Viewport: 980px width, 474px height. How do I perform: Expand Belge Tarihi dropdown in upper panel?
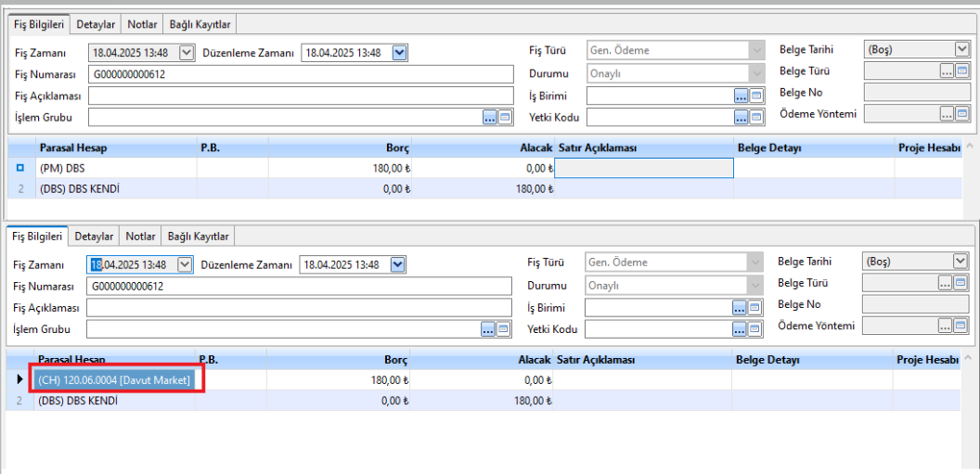point(961,49)
